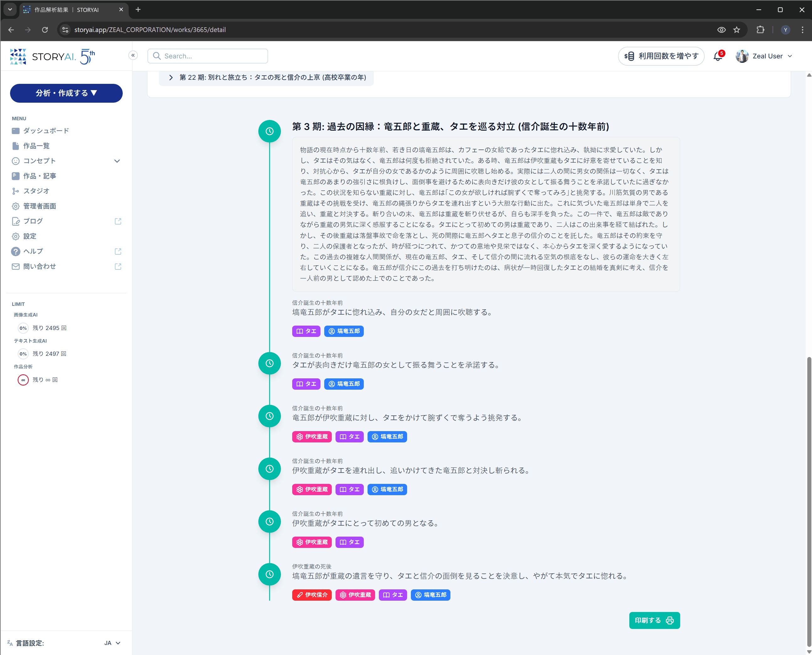812x655 pixels.
Task: Click the 画像生成AI 0% usage indicator
Action: [23, 328]
